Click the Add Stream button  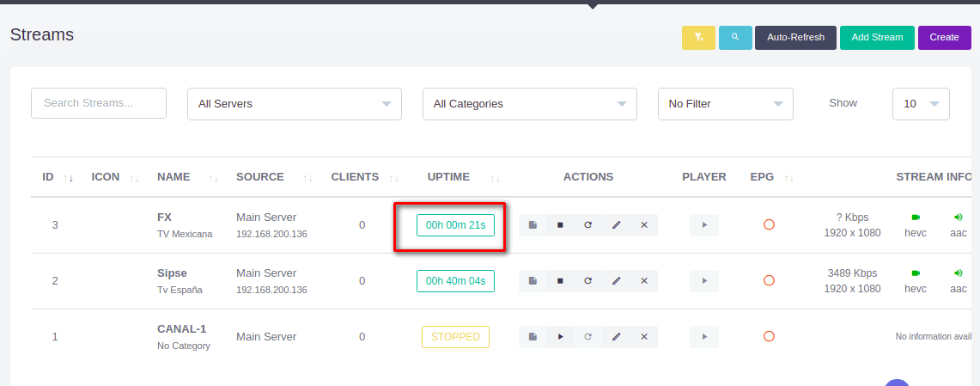tap(877, 38)
